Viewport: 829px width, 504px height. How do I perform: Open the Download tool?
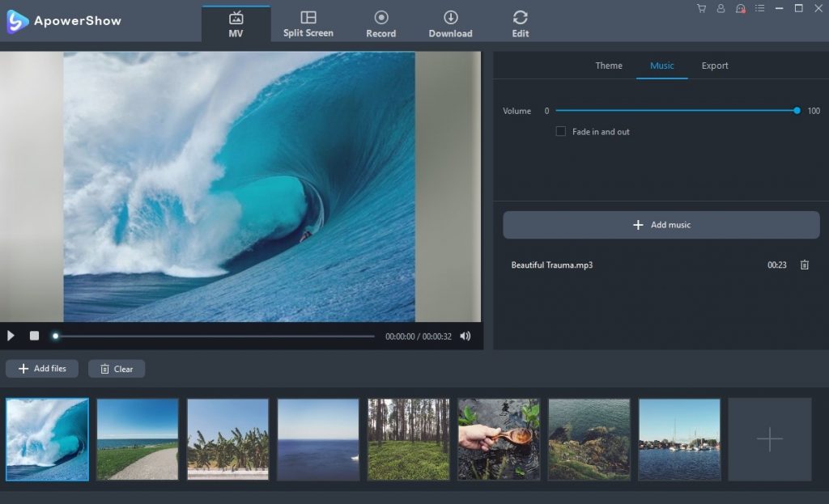pos(450,20)
